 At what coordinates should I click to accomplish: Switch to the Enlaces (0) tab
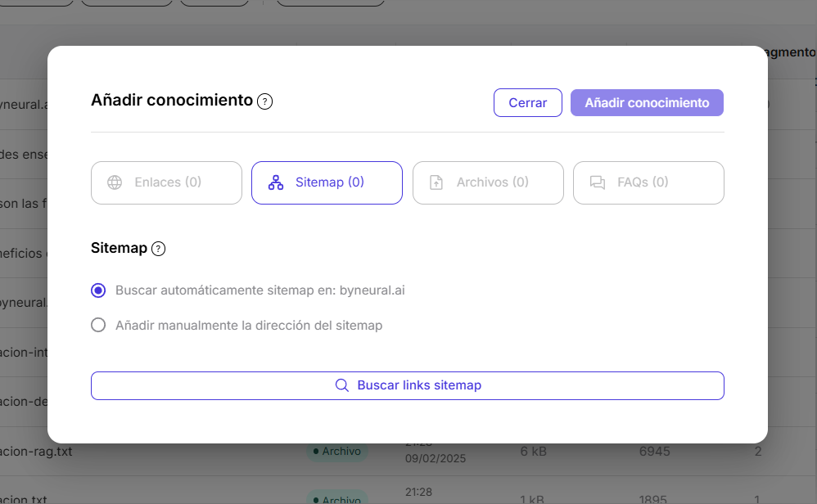click(166, 182)
